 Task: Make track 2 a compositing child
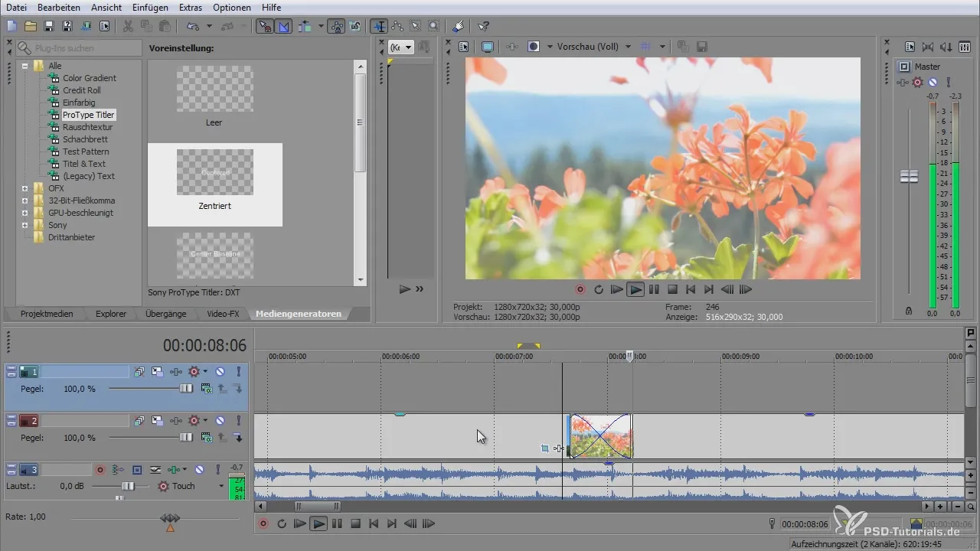(x=239, y=438)
